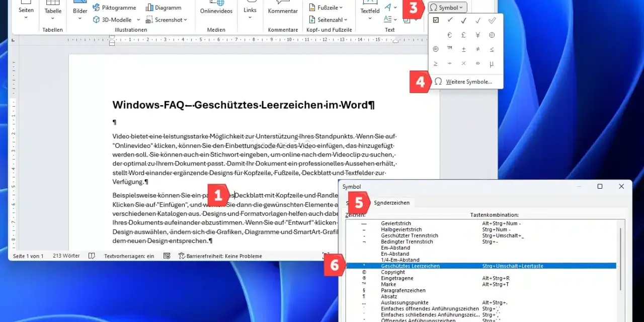Open word count 213 Wörter
This screenshot has width=644, height=322.
click(66, 256)
